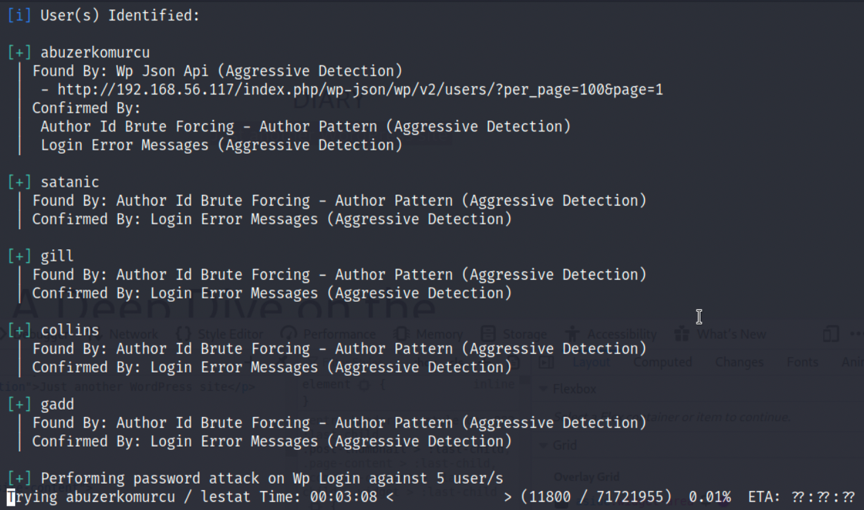Image resolution: width=864 pixels, height=510 pixels.
Task: Click the blue [i] info marker
Action: pos(19,15)
